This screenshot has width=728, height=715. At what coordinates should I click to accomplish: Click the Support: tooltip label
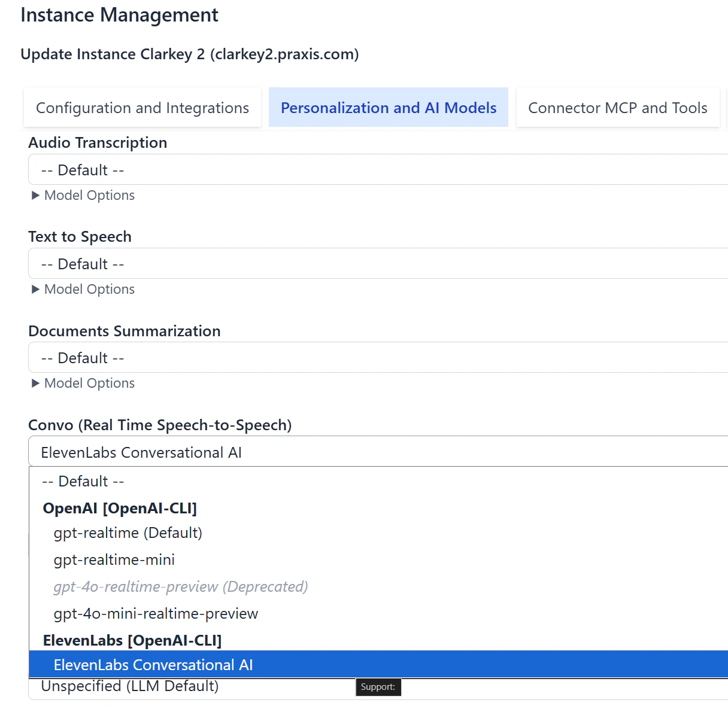coord(378,687)
